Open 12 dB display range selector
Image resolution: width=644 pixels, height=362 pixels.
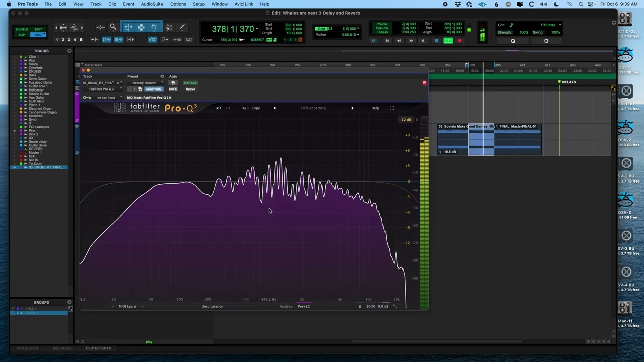pyautogui.click(x=406, y=120)
